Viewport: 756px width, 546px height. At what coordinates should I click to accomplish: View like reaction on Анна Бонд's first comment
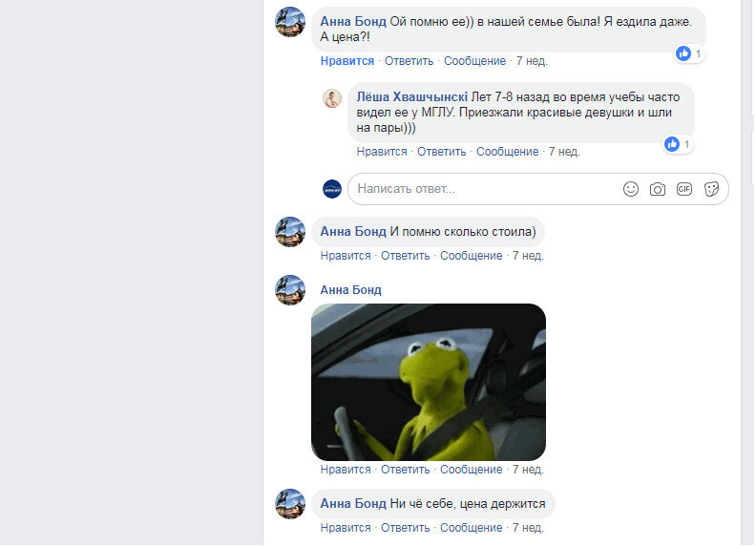(x=689, y=53)
